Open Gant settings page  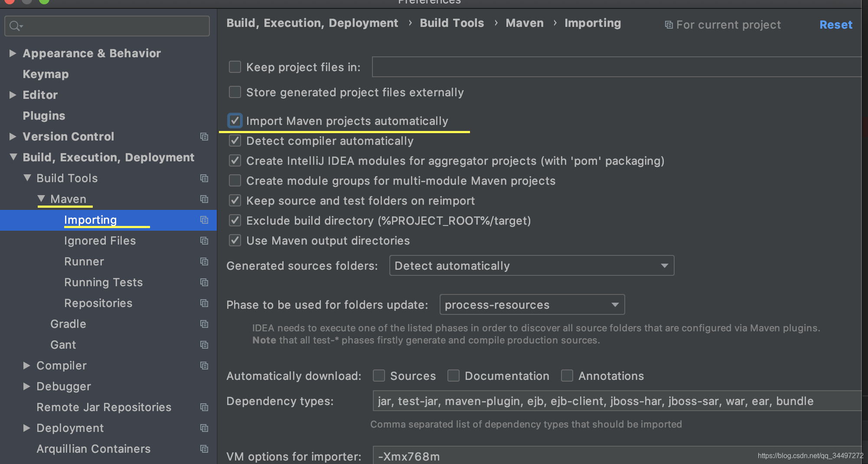pyautogui.click(x=63, y=345)
